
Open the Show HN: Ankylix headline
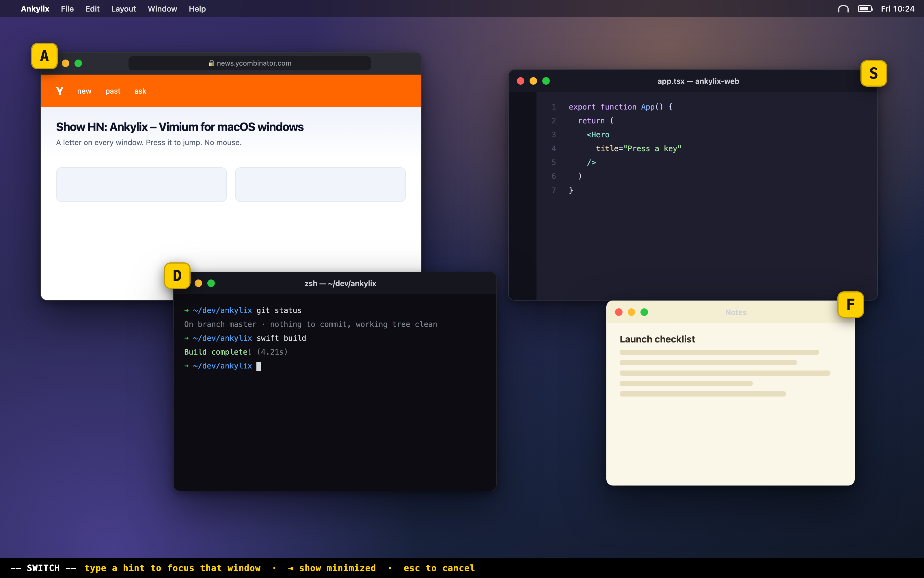(x=179, y=127)
